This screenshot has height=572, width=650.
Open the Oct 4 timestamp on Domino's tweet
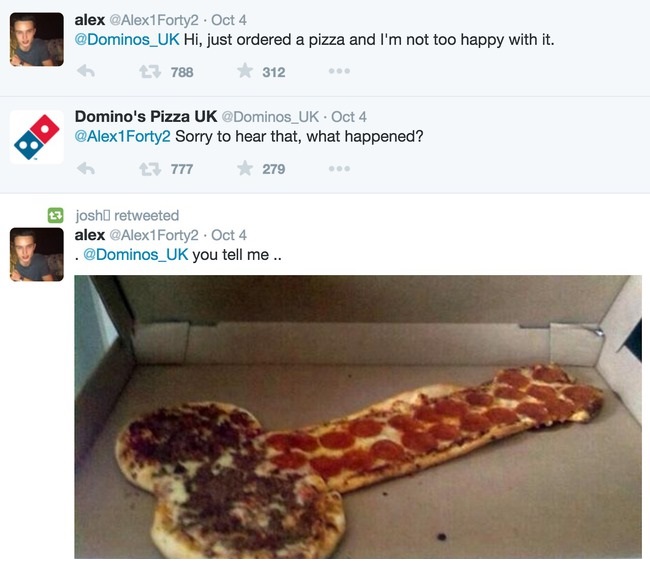pyautogui.click(x=349, y=117)
